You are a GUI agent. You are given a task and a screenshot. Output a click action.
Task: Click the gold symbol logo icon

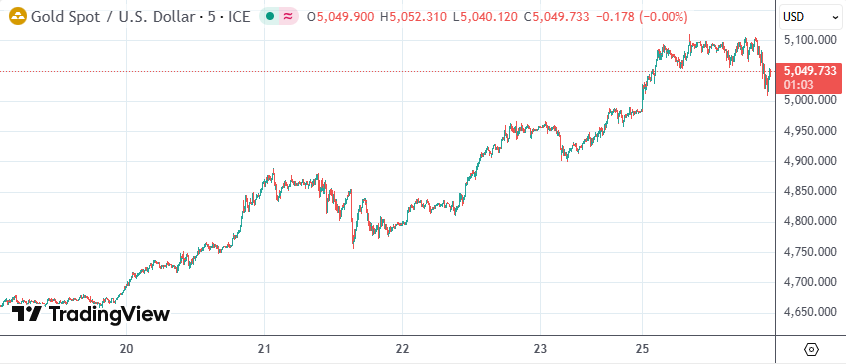[x=18, y=17]
